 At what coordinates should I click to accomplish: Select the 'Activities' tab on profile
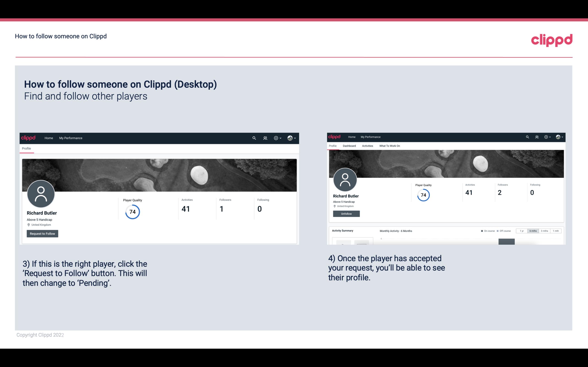[367, 146]
